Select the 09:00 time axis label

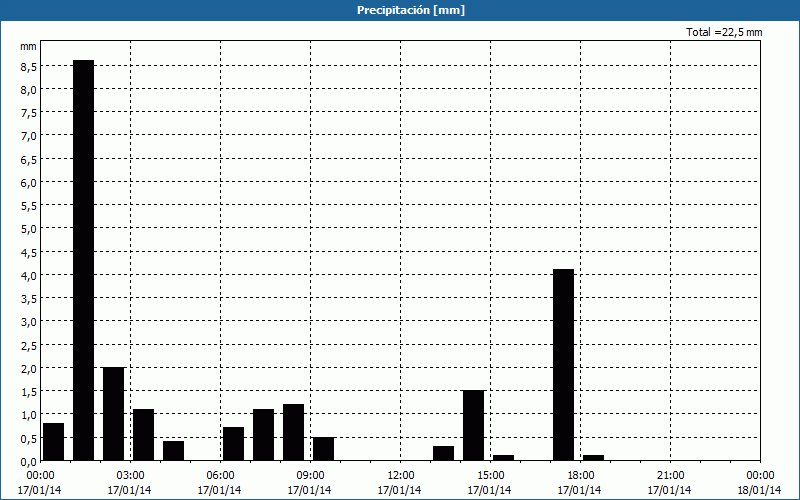coord(310,476)
